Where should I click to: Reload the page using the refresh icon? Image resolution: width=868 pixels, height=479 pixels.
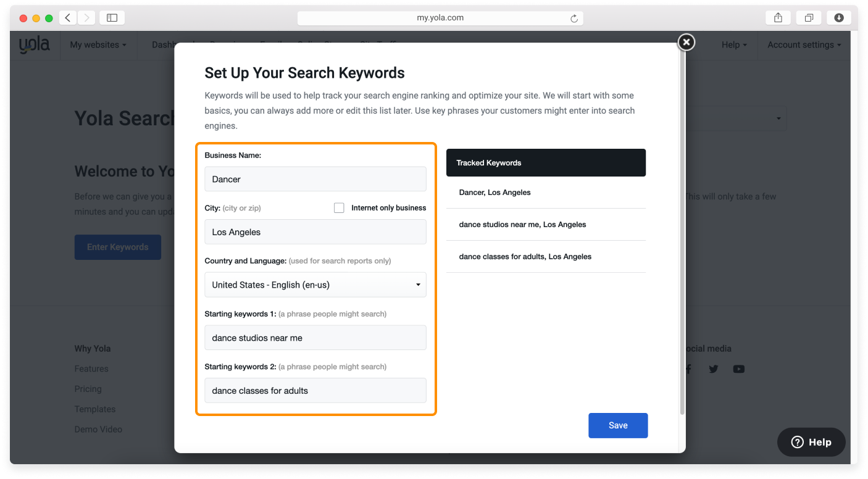(x=574, y=19)
